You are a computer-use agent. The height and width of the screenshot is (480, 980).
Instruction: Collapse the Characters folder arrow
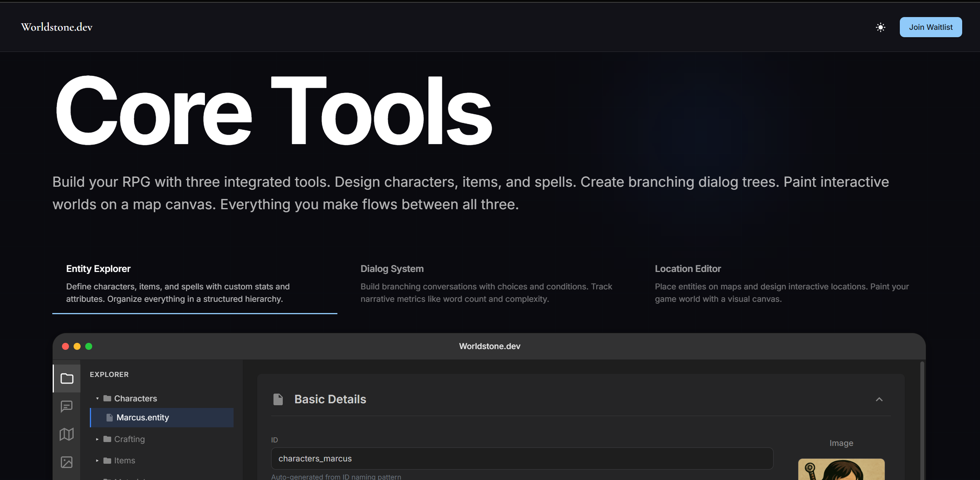[x=97, y=399]
